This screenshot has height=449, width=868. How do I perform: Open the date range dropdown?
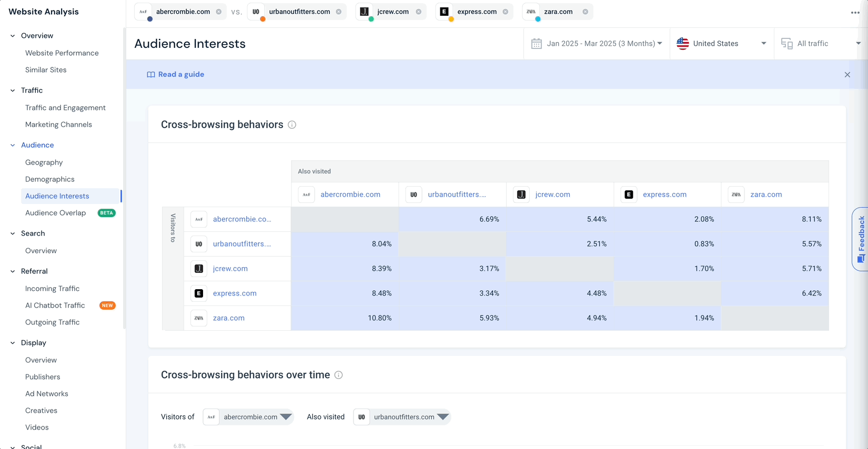pyautogui.click(x=597, y=44)
